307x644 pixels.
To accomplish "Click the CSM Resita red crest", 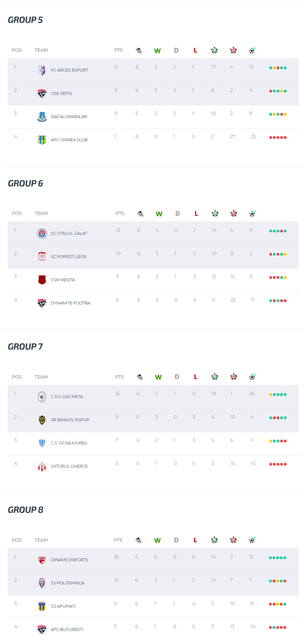I will [x=42, y=280].
